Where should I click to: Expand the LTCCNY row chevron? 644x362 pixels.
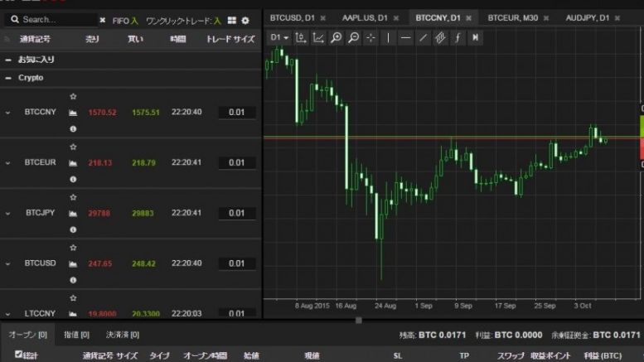pos(7,314)
